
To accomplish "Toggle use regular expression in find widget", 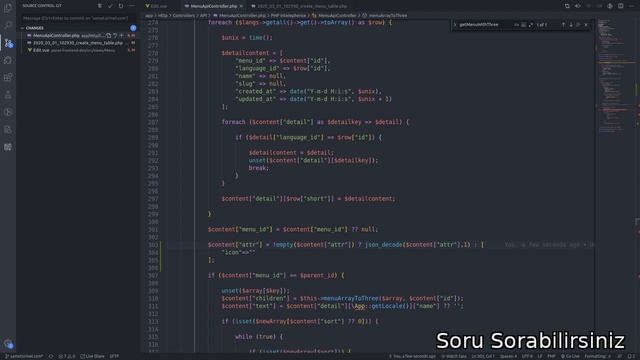I will click(x=531, y=25).
